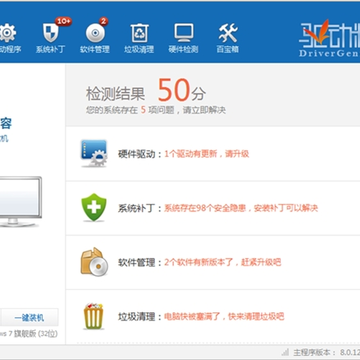This screenshot has width=360, height=360.
Task: Click the 系统补丁 row label text
Action: [x=136, y=208]
